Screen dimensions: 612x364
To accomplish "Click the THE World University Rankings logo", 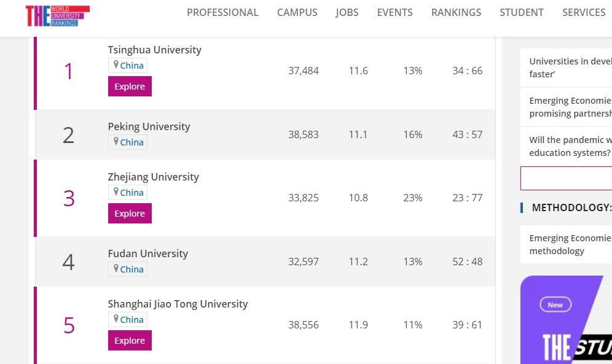I will tap(57, 16).
